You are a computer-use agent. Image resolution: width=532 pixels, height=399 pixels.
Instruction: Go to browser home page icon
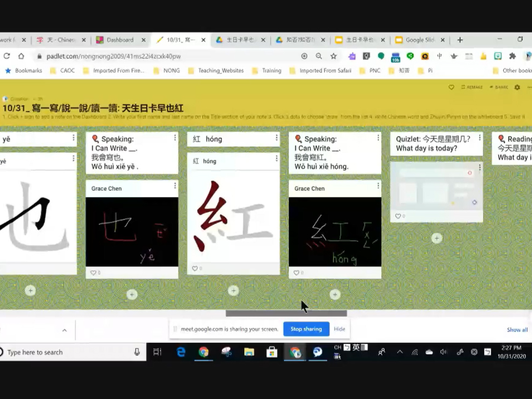(x=21, y=56)
